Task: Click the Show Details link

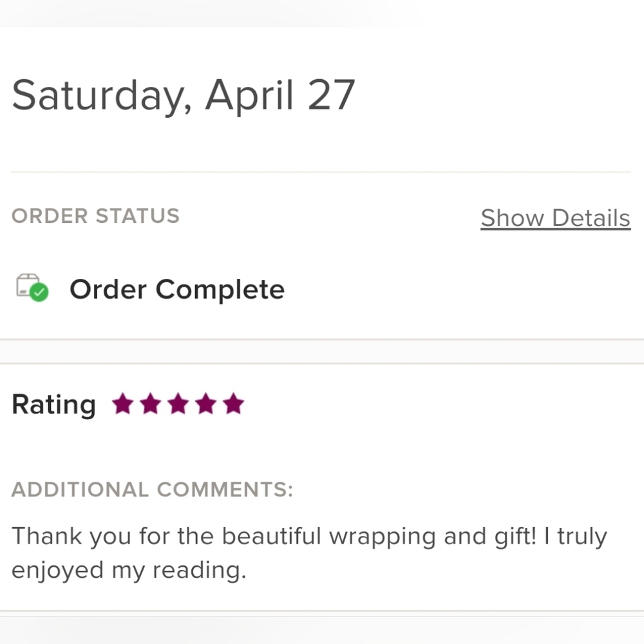Action: click(555, 218)
